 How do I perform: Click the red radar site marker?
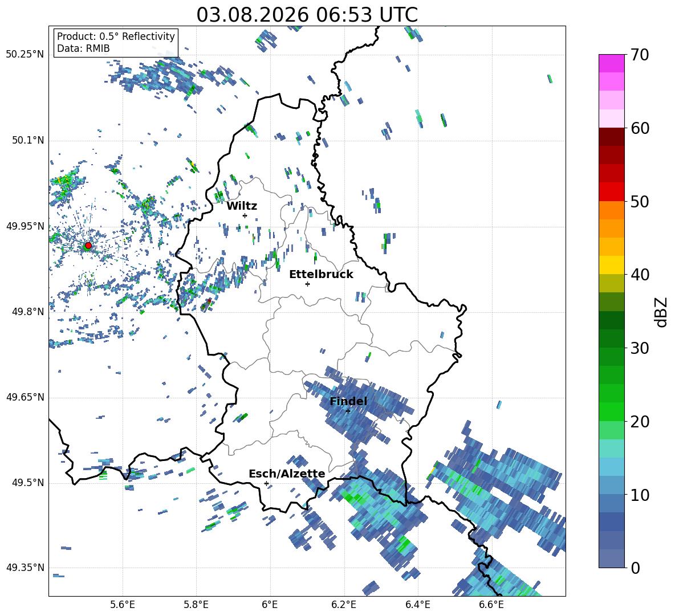tap(88, 246)
